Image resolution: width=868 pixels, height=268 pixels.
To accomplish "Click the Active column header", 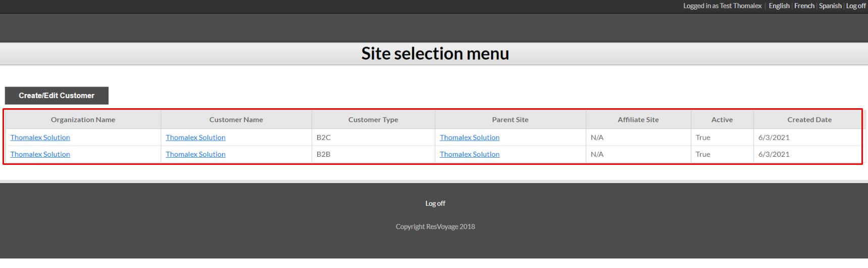I will pyautogui.click(x=722, y=120).
